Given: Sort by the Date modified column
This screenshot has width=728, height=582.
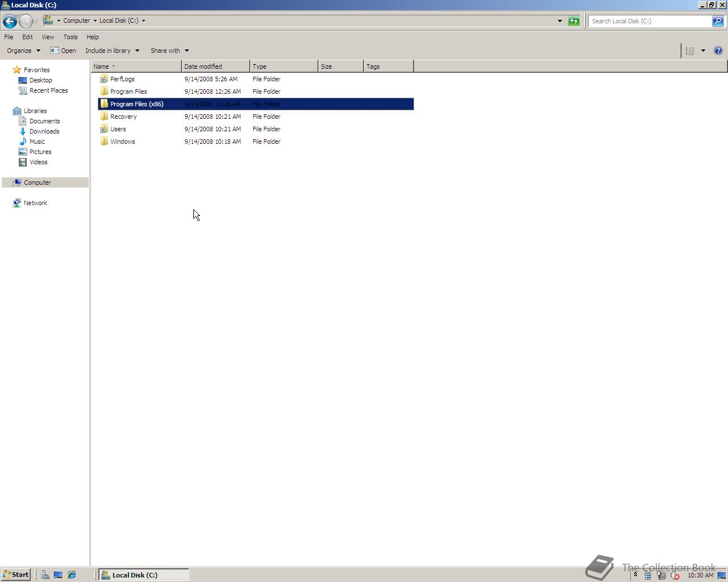Looking at the screenshot, I should [x=216, y=66].
